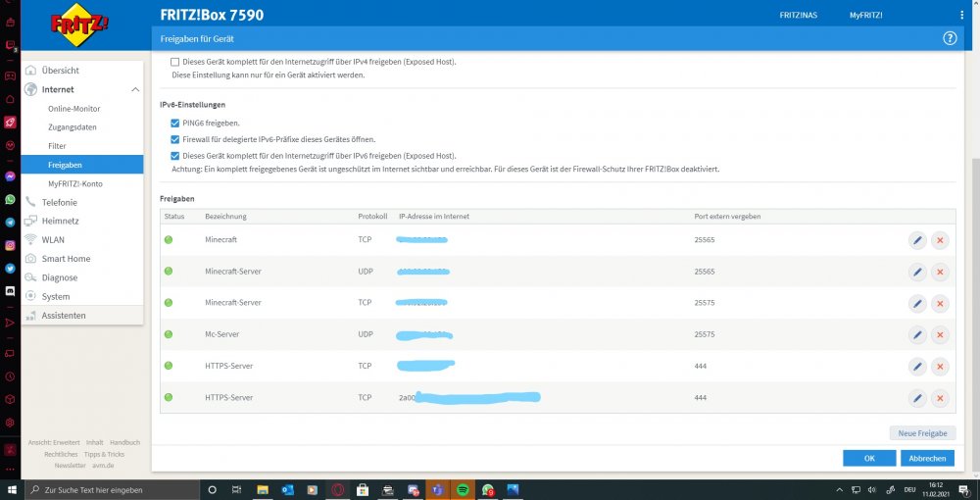The image size is (980, 500).
Task: Open the Tipps & Tricks footer link
Action: [105, 454]
